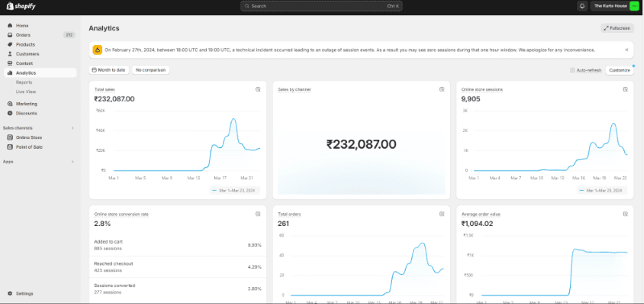Open The Karta House account menu
644x304 pixels.
[615, 6]
